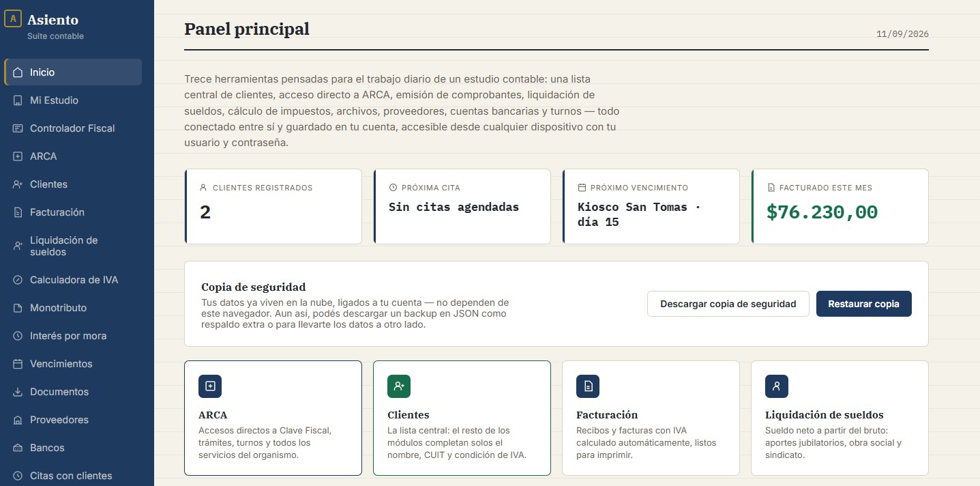
Task: Open Calculadora de IVA menu item
Action: tap(73, 280)
